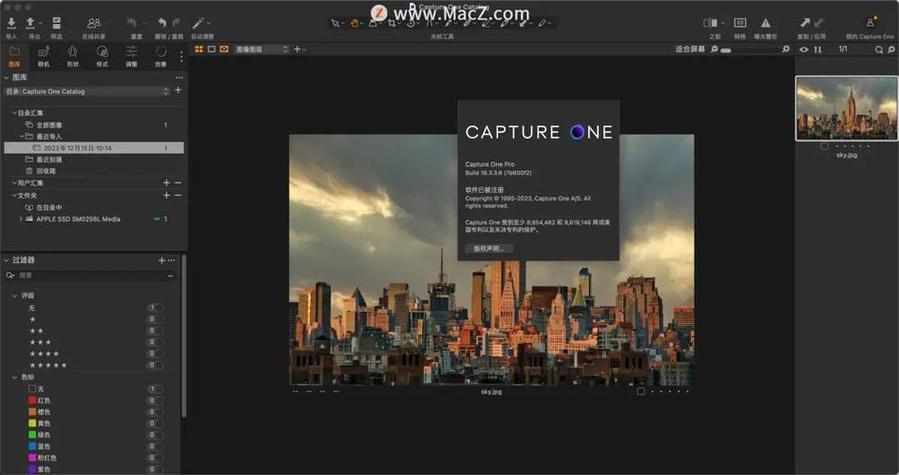Viewport: 899px width, 475px height.
Task: Click the plus beside the Catalog dropdown
Action: coord(178,90)
